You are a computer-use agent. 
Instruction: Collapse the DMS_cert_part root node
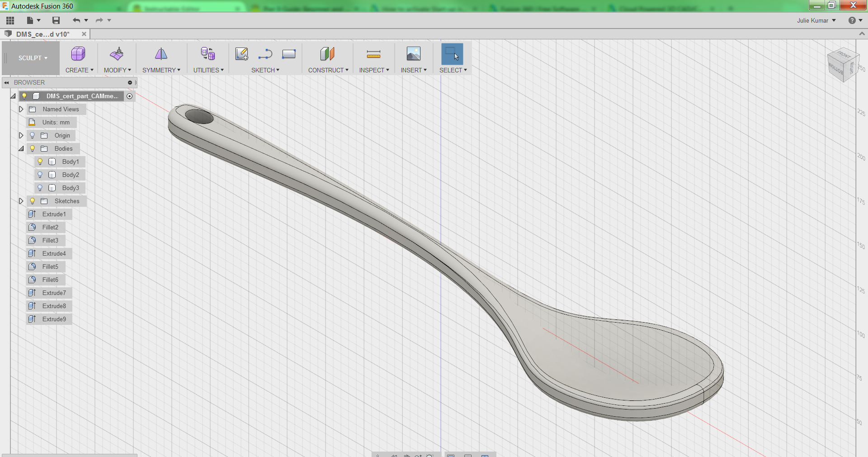click(x=13, y=96)
